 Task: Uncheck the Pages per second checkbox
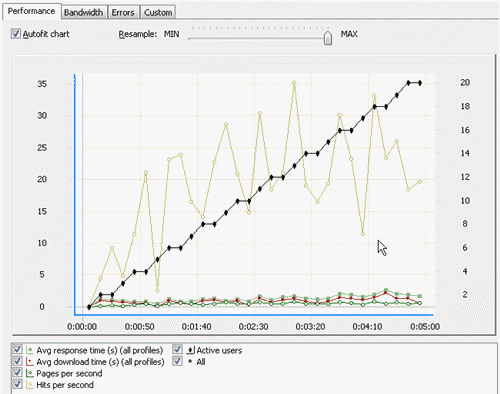point(17,372)
